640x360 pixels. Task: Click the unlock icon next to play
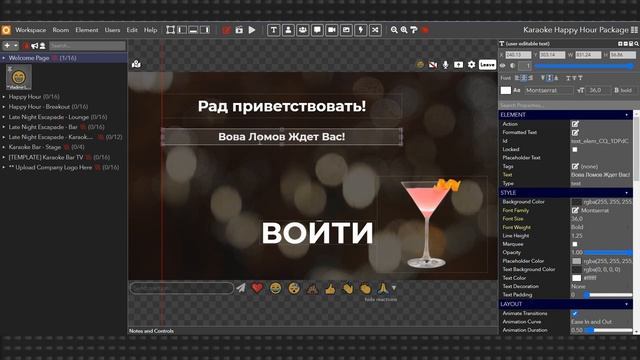[x=239, y=30]
